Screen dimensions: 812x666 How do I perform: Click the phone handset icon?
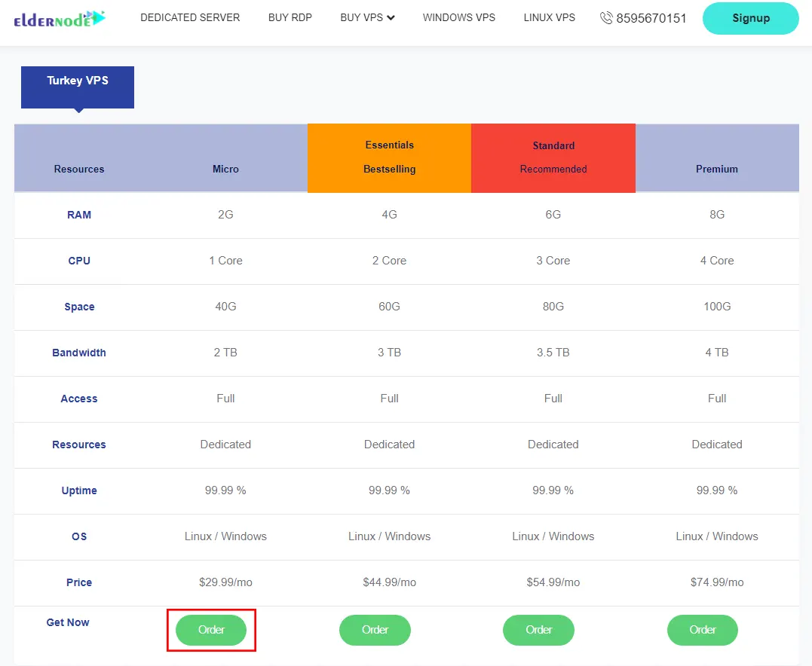coord(606,18)
